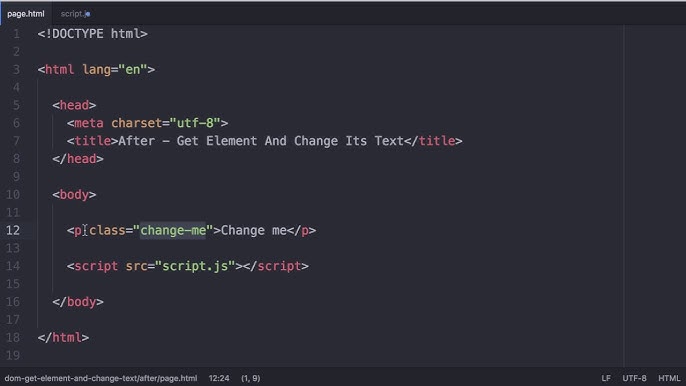Screen dimensions: 686x386
Task: Click line number 12 in the gutter
Action: click(13, 230)
